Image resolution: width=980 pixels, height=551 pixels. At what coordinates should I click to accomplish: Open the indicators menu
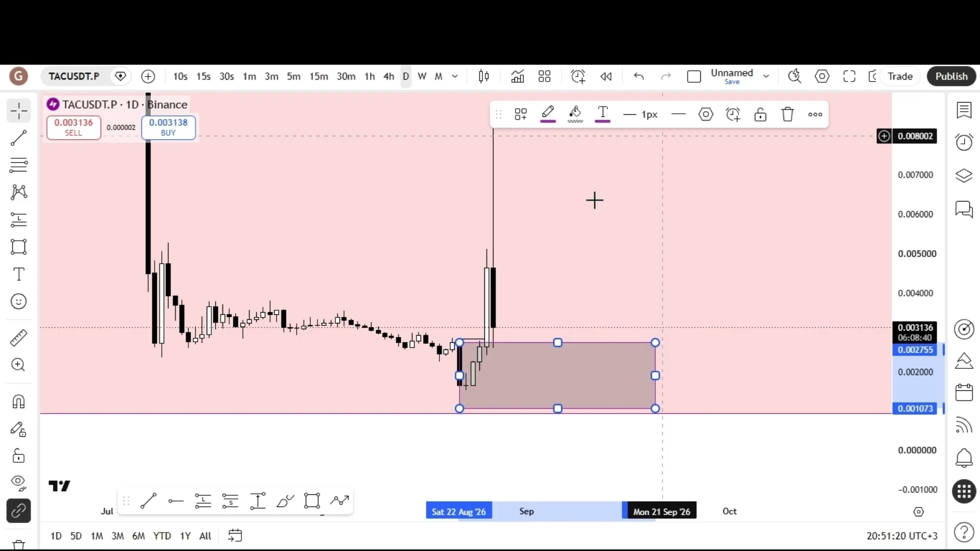tap(518, 77)
